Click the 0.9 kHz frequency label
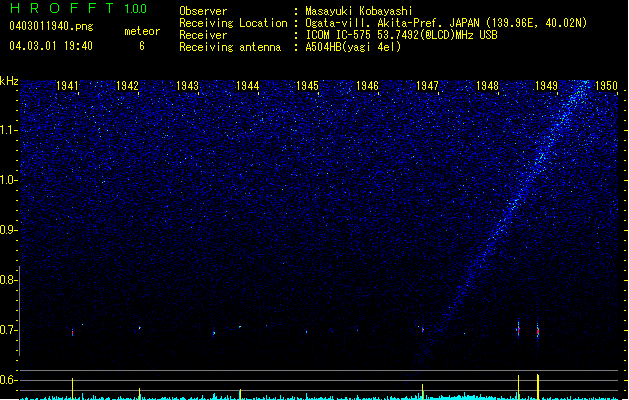Image resolution: width=629 pixels, height=400 pixels. (9, 230)
